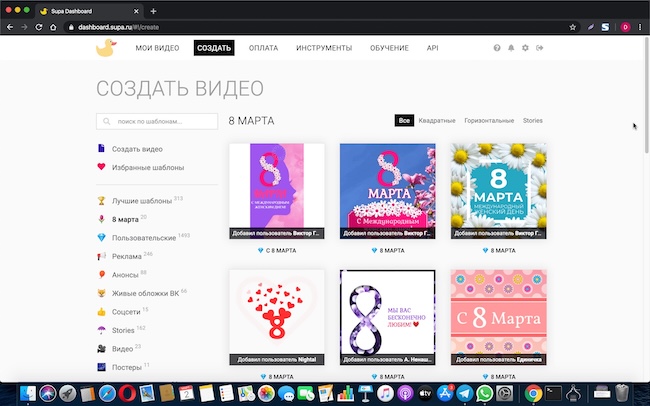This screenshot has height=406, width=650.
Task: Open Постеры category
Action: pyautogui.click(x=127, y=367)
